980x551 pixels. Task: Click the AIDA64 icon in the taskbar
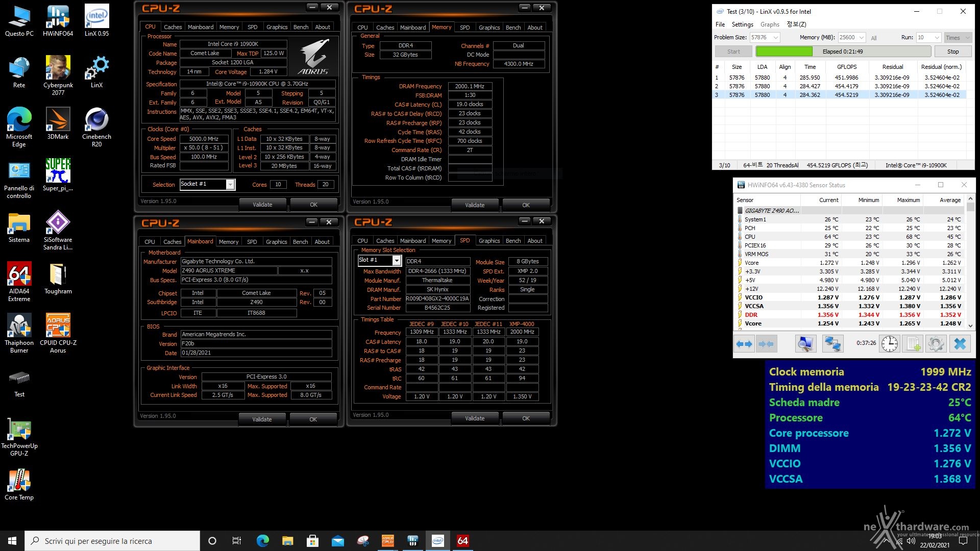pyautogui.click(x=463, y=541)
